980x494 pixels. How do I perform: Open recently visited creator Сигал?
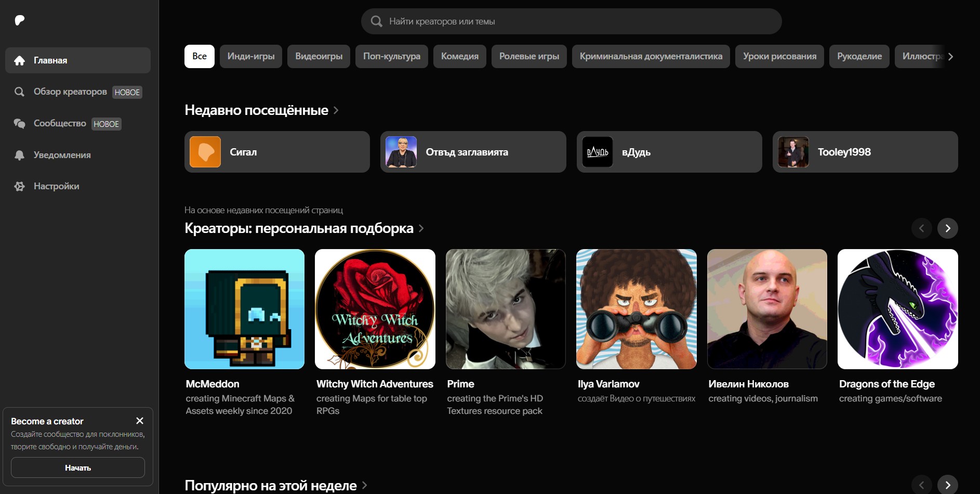[277, 152]
